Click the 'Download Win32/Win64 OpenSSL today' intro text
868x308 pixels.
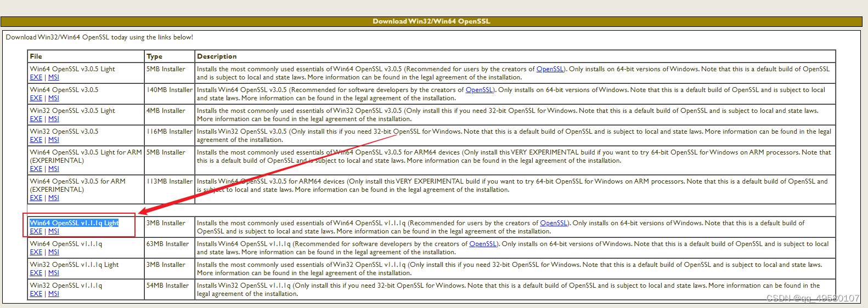[x=99, y=37]
